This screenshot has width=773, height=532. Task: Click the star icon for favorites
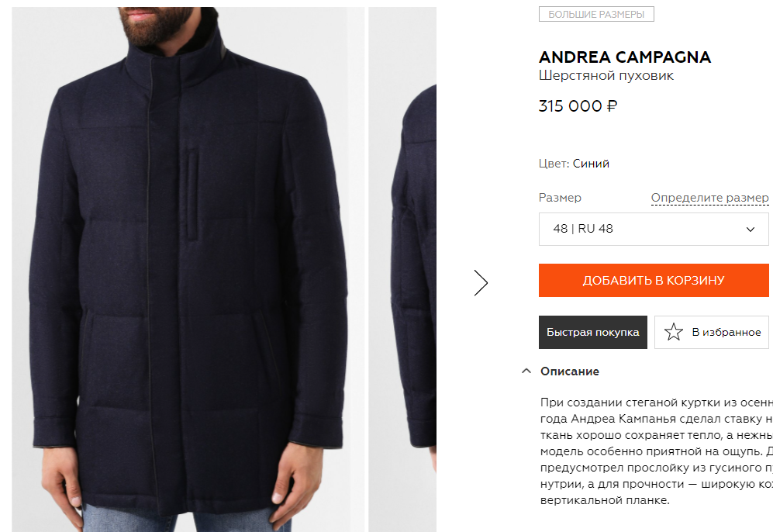pyautogui.click(x=674, y=332)
